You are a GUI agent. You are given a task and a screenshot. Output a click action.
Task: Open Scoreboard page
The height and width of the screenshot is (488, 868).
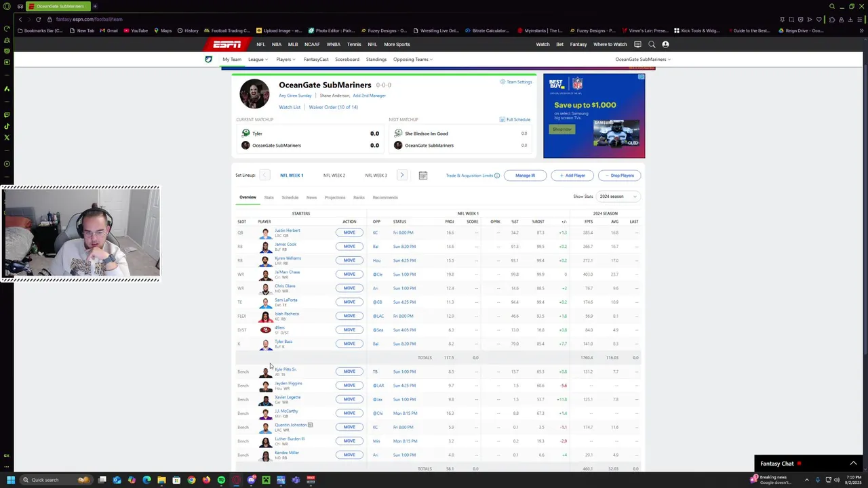pyautogui.click(x=347, y=60)
